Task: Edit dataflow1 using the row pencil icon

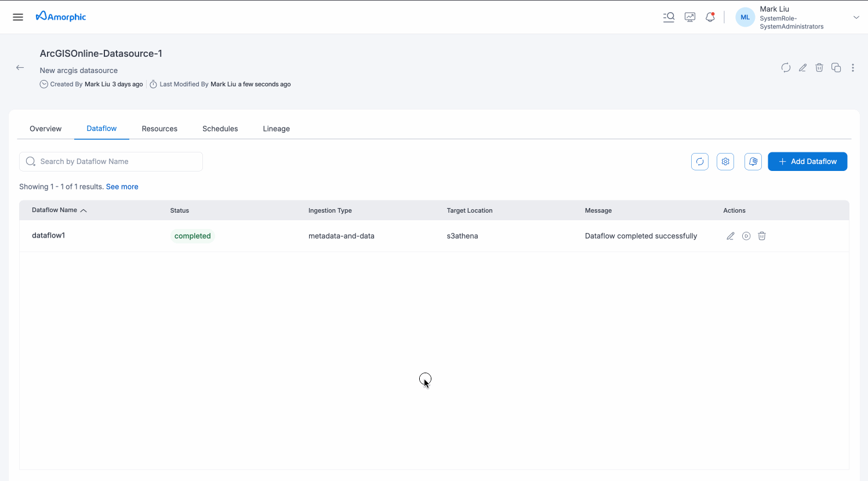Action: coord(731,236)
